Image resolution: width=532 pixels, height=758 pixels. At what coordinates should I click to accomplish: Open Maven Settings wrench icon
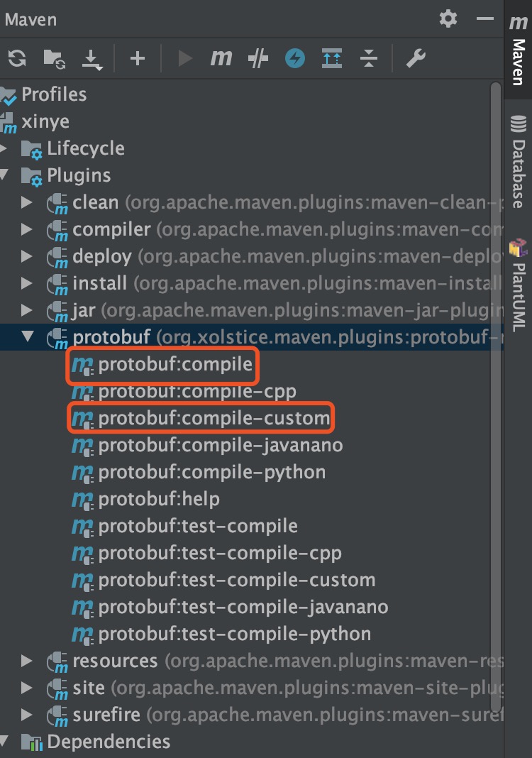tap(416, 59)
